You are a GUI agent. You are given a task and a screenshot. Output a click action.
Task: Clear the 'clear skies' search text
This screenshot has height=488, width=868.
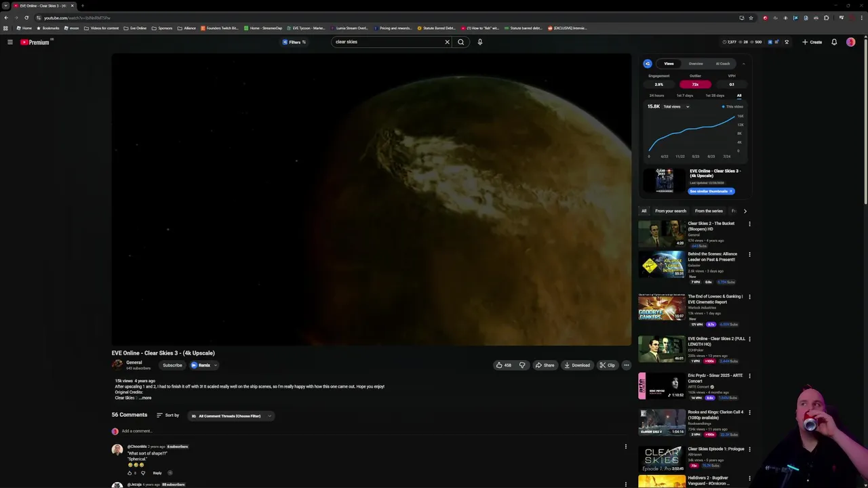click(x=447, y=42)
